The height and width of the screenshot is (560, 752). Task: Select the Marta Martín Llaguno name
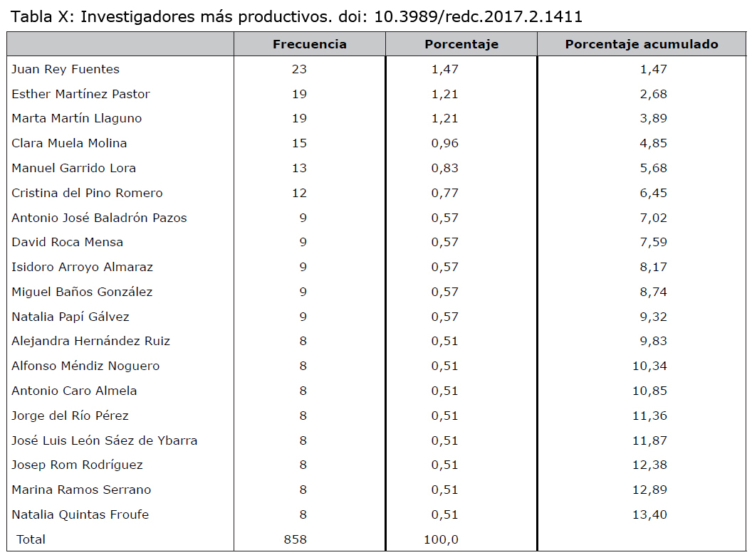77,118
